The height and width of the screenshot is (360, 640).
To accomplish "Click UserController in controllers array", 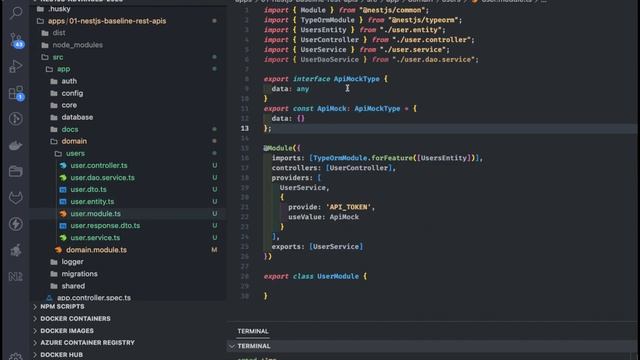I will point(358,168).
